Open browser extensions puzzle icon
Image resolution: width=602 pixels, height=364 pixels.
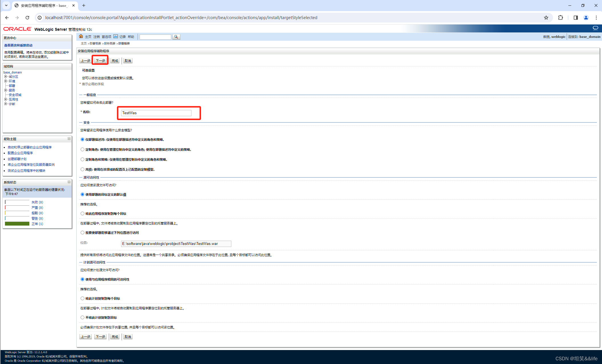(560, 18)
